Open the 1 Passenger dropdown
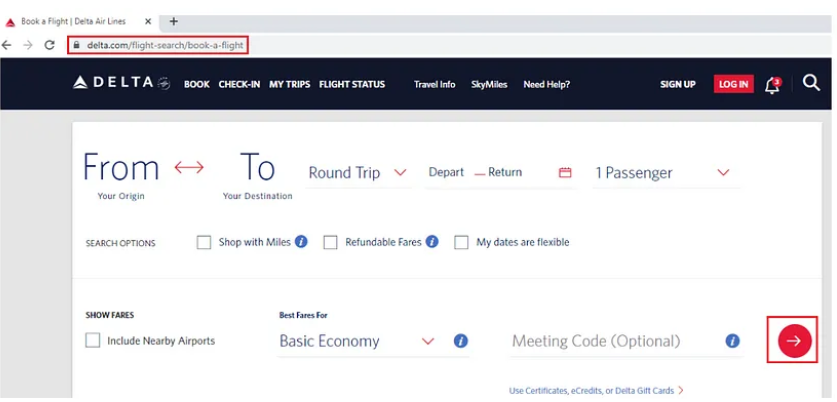837x402 pixels. [666, 173]
